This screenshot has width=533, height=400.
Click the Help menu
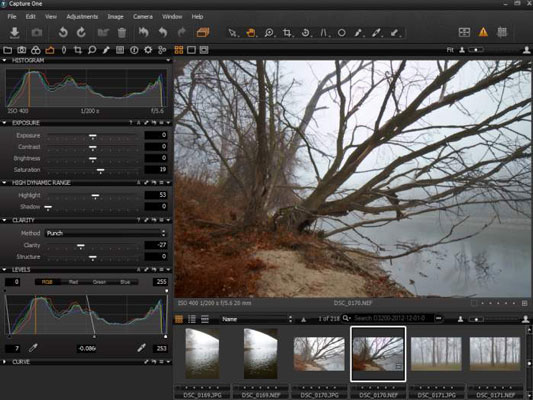(197, 16)
